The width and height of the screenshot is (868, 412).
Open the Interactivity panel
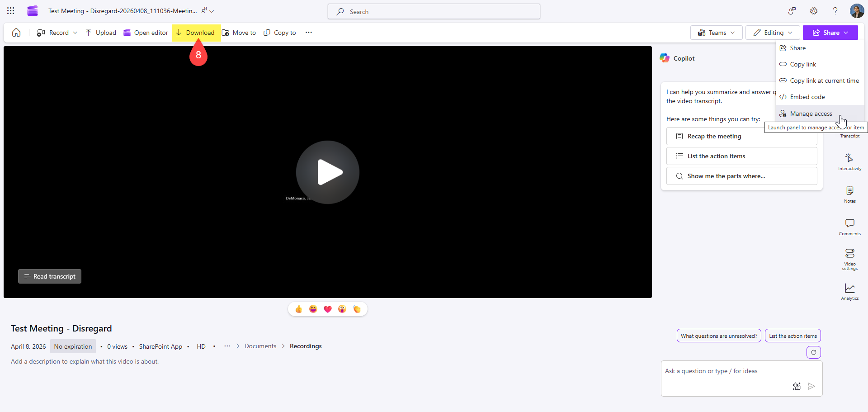849,161
